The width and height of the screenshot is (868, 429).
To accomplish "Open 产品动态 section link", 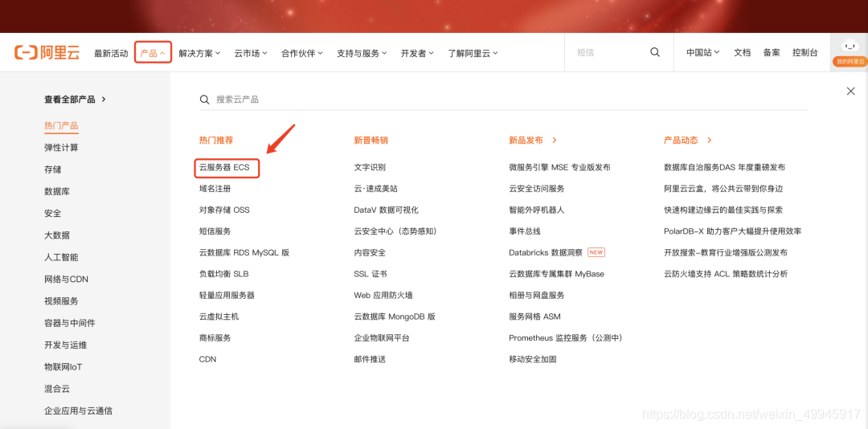I will coord(687,141).
